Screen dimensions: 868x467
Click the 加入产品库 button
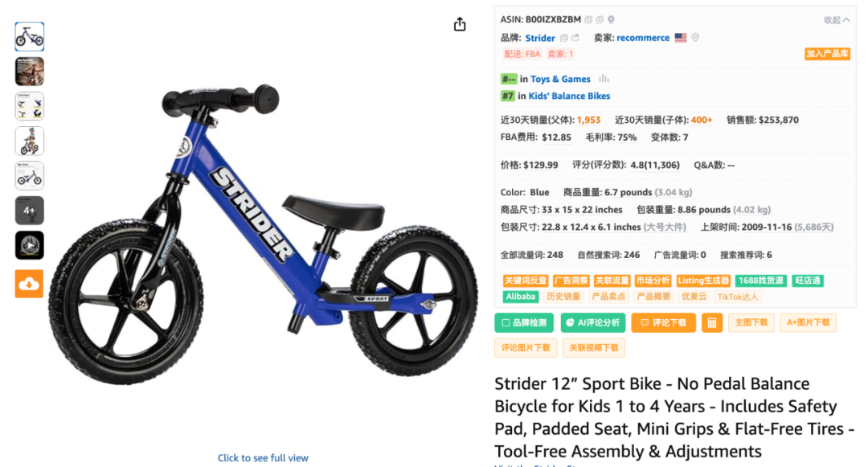tap(827, 54)
